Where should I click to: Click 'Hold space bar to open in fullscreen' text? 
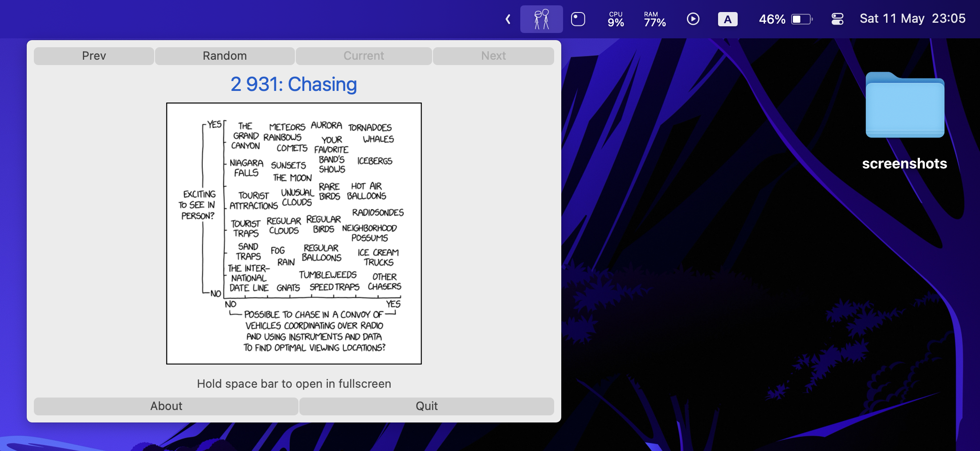[x=294, y=384]
